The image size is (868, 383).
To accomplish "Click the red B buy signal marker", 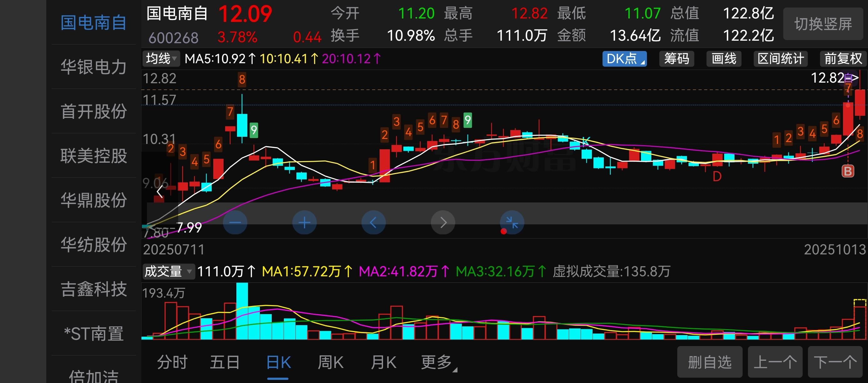I will coord(847,171).
